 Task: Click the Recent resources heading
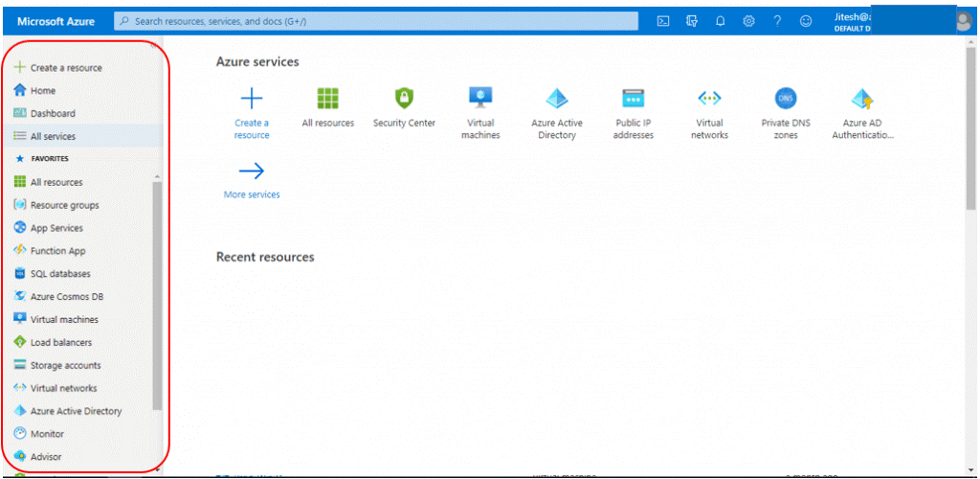(265, 257)
